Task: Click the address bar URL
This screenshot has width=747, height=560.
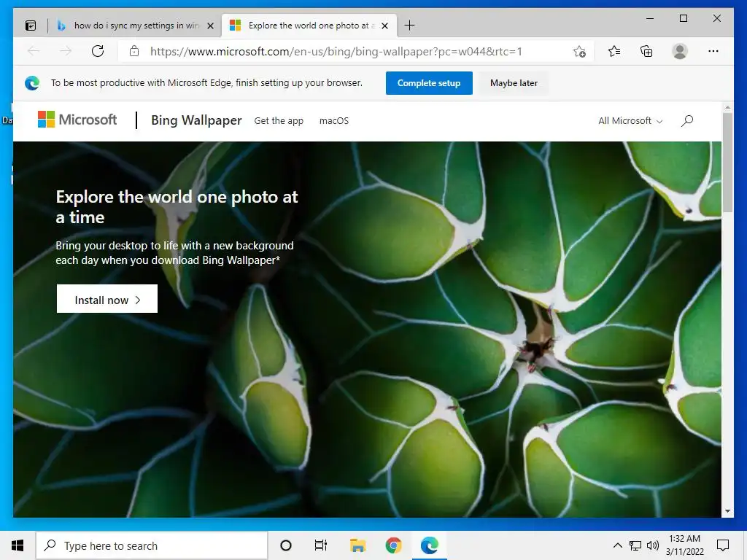Action: point(336,52)
